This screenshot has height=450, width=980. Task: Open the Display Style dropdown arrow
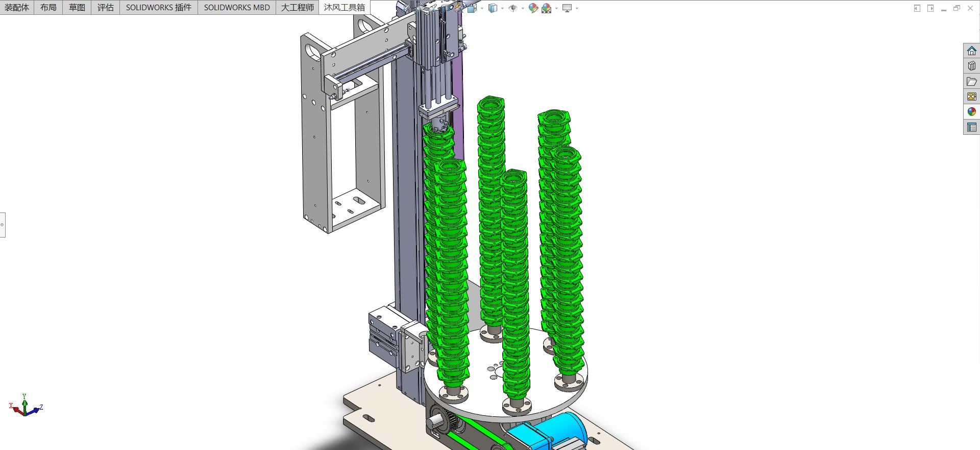pos(502,8)
